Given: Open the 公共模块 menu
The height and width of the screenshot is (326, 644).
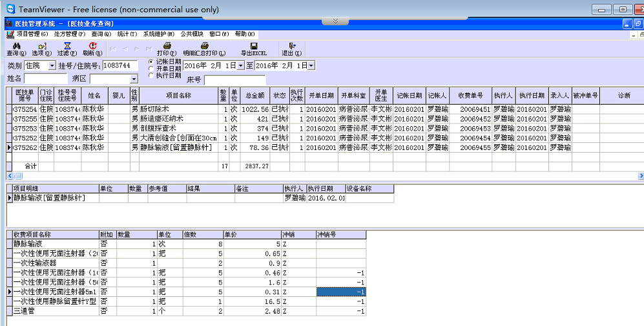Looking at the screenshot, I should [x=192, y=34].
